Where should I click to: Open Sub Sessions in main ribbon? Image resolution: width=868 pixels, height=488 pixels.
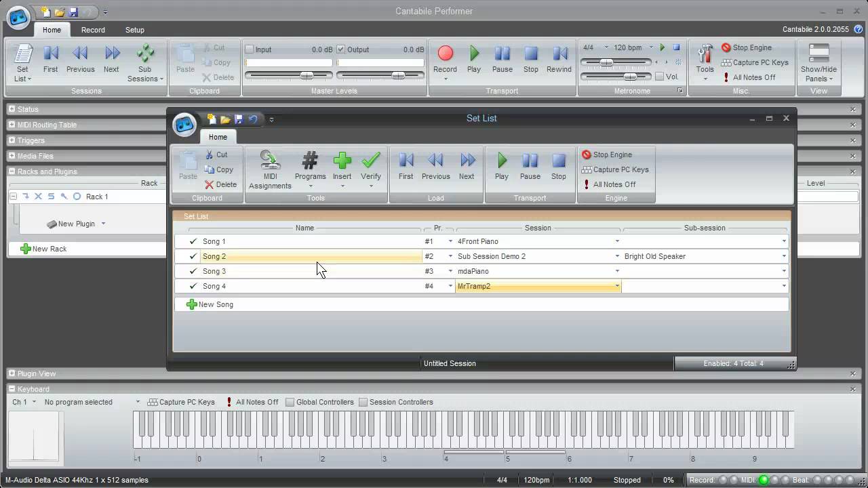click(145, 62)
